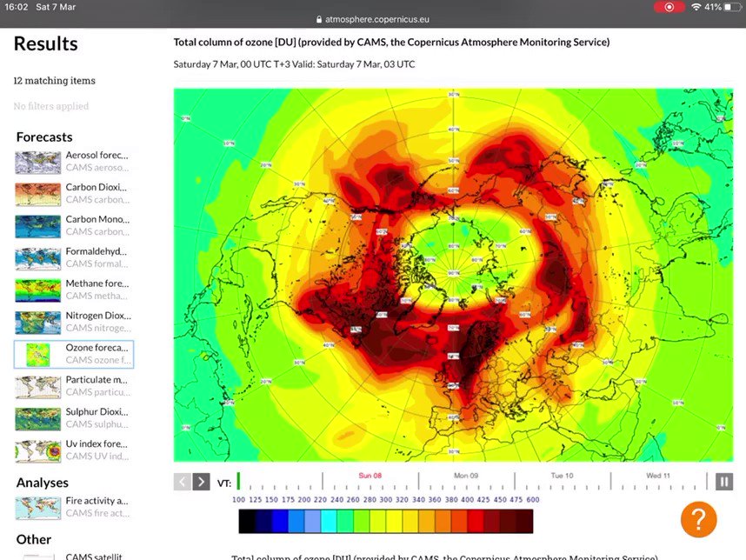Select the 'Aerosol forec...' link text
The image size is (746, 560).
point(97,155)
